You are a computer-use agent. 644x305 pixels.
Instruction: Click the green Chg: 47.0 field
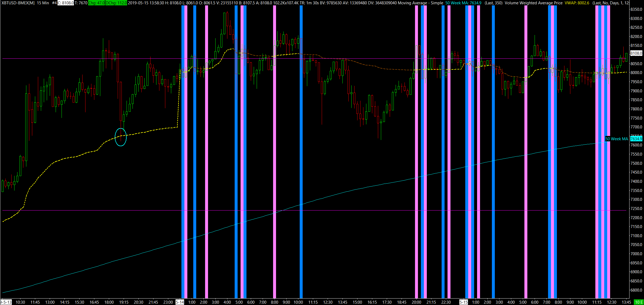96,3
